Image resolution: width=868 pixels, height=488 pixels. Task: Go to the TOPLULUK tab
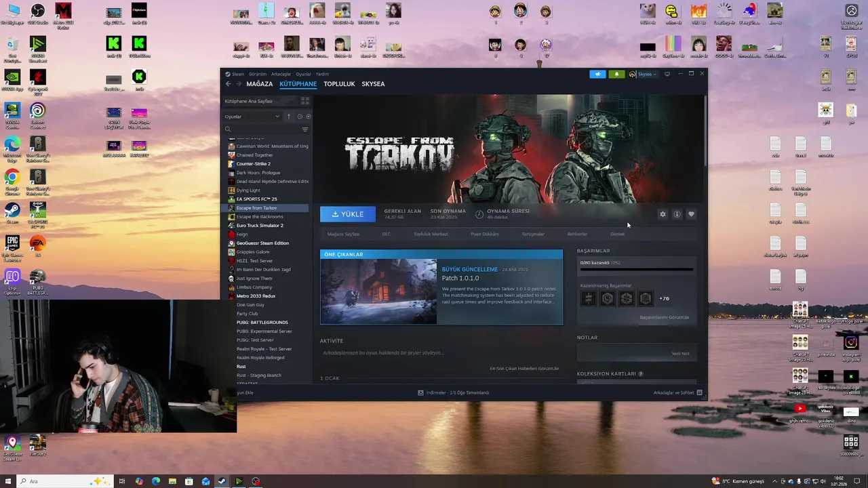click(339, 84)
